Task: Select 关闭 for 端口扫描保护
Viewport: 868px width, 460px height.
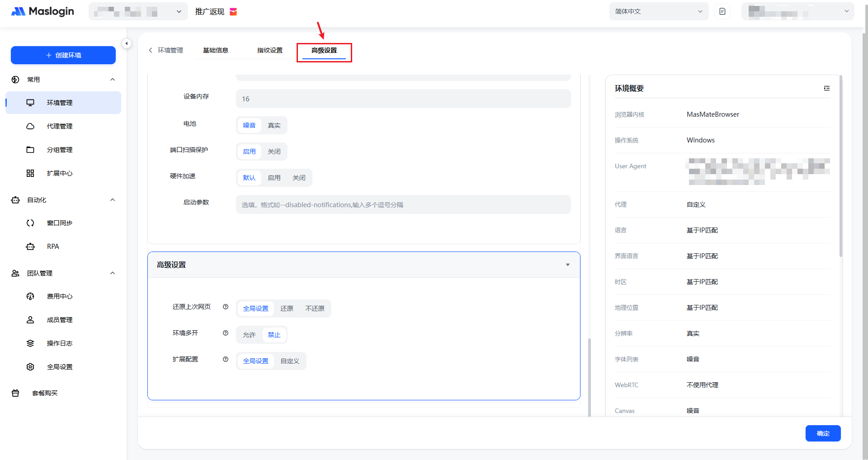Action: click(x=274, y=152)
